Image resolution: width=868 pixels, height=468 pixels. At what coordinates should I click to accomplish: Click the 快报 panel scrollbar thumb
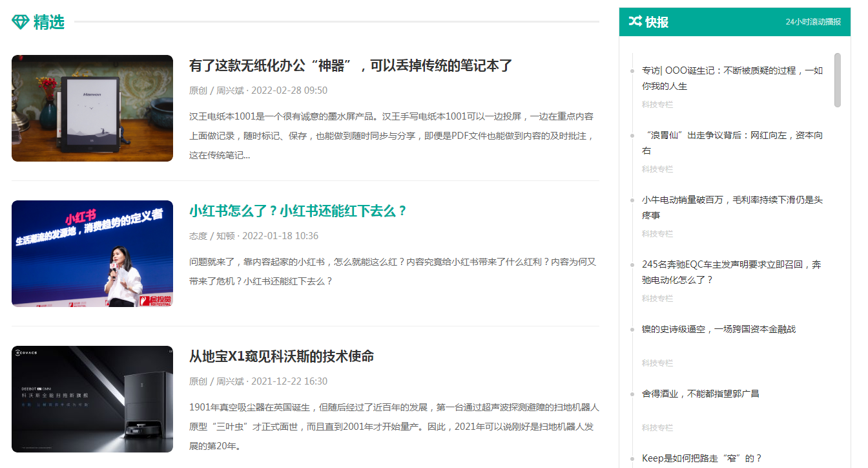(838, 80)
